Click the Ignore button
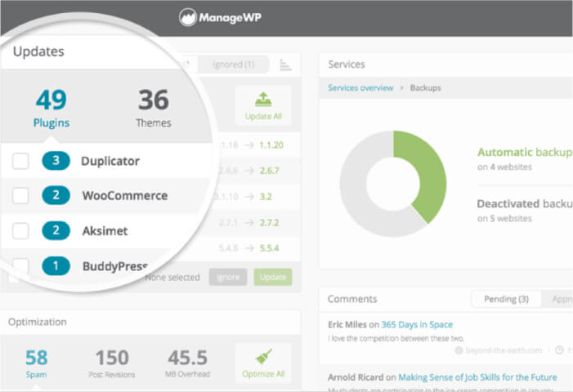 pyautogui.click(x=228, y=277)
